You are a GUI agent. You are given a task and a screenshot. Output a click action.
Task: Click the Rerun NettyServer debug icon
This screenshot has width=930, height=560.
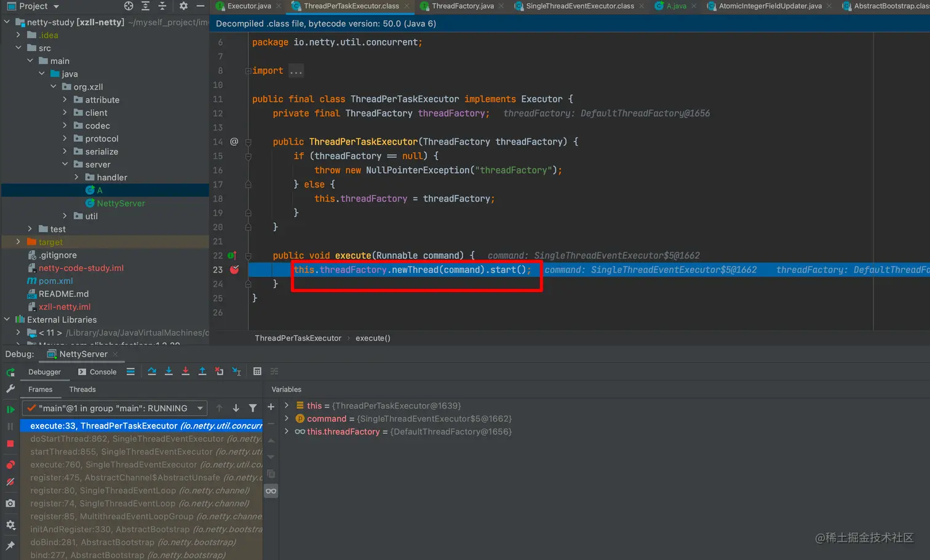click(x=10, y=372)
